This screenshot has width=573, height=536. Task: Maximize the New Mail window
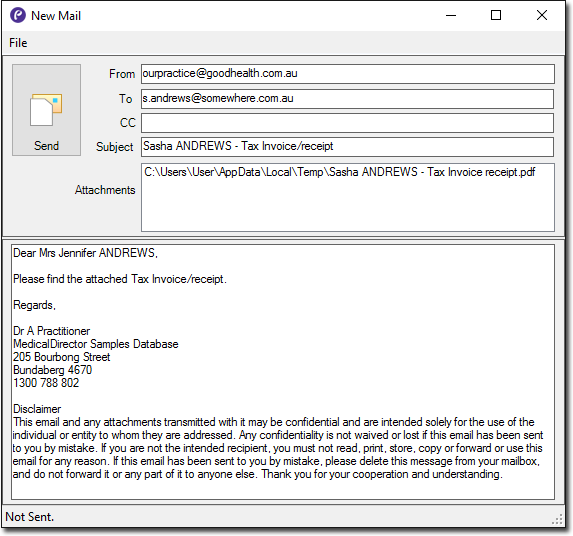[x=496, y=15]
